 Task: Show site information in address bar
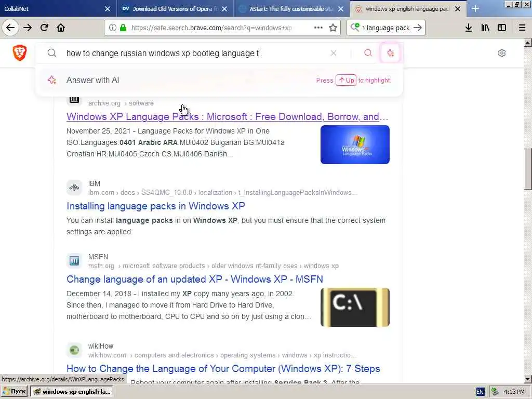(112, 28)
